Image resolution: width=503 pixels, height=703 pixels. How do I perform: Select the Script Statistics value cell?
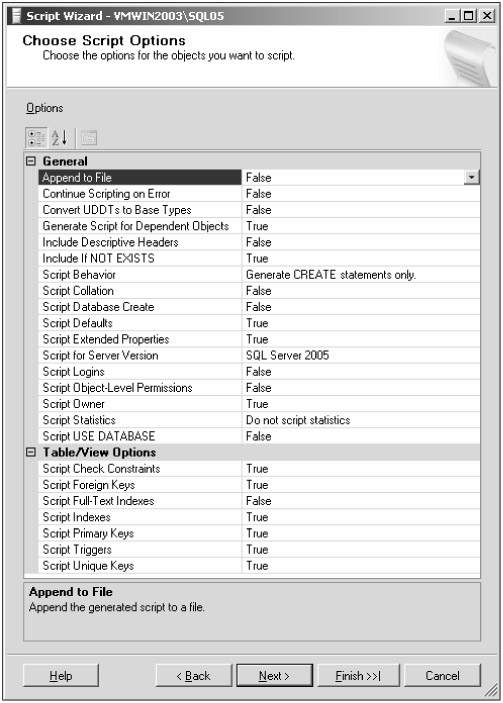[361, 420]
